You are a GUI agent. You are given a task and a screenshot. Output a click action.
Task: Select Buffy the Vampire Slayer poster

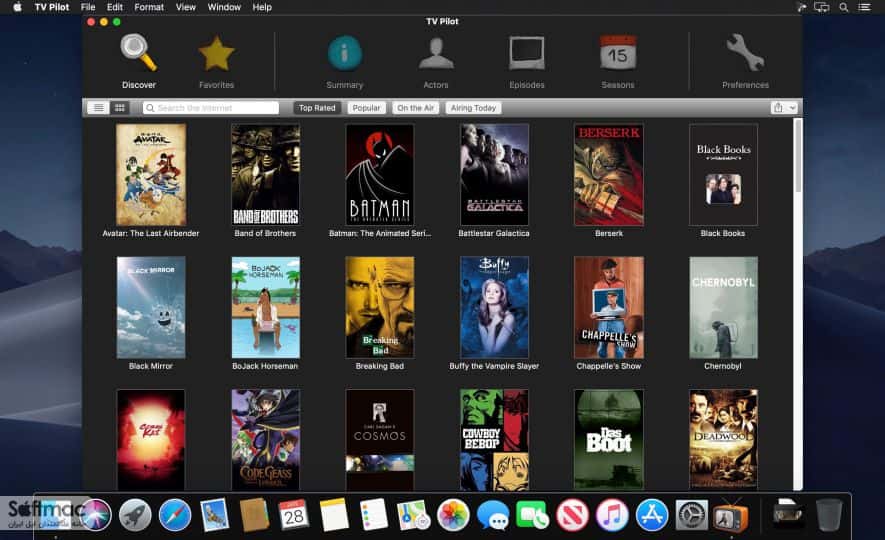tap(494, 308)
